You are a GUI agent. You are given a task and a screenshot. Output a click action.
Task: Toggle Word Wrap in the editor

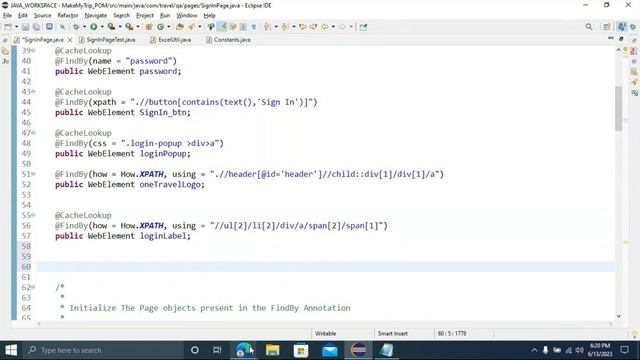point(233,27)
